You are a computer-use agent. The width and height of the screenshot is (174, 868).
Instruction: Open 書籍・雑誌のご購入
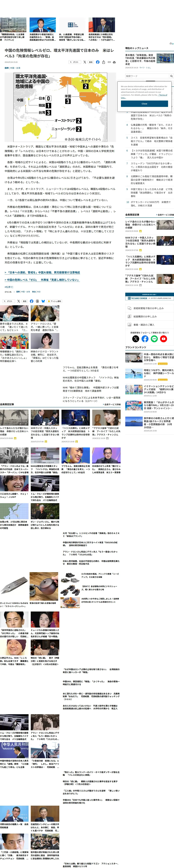click(x=150, y=325)
